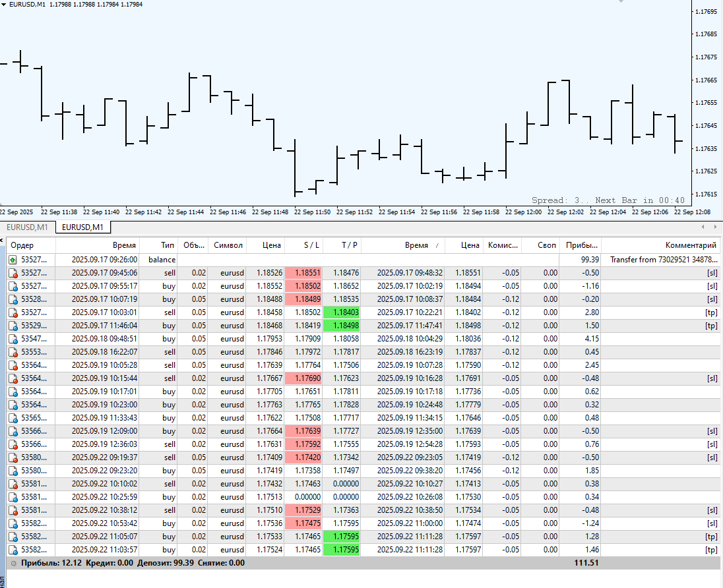The image size is (723, 588).
Task: Click the close time 2025.09.18 10:04:29
Action: click(x=410, y=339)
